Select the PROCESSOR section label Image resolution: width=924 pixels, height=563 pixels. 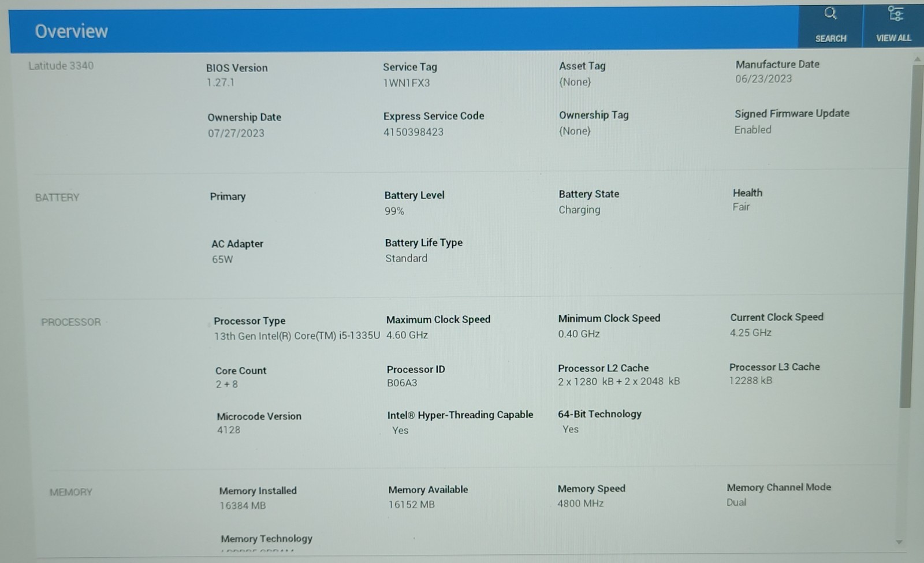coord(71,322)
